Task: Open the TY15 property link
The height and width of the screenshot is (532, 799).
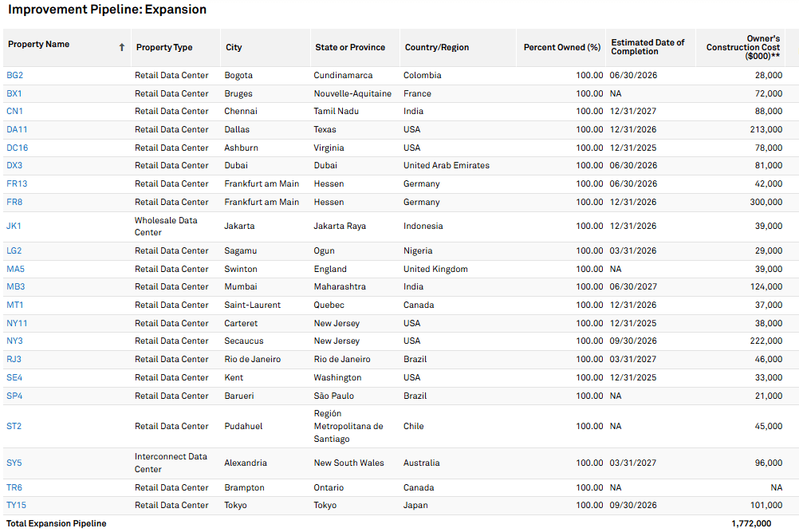Action: pos(17,505)
